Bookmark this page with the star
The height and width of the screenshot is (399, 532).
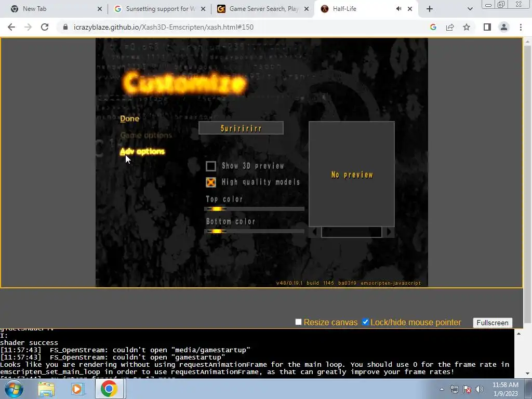[x=467, y=27]
